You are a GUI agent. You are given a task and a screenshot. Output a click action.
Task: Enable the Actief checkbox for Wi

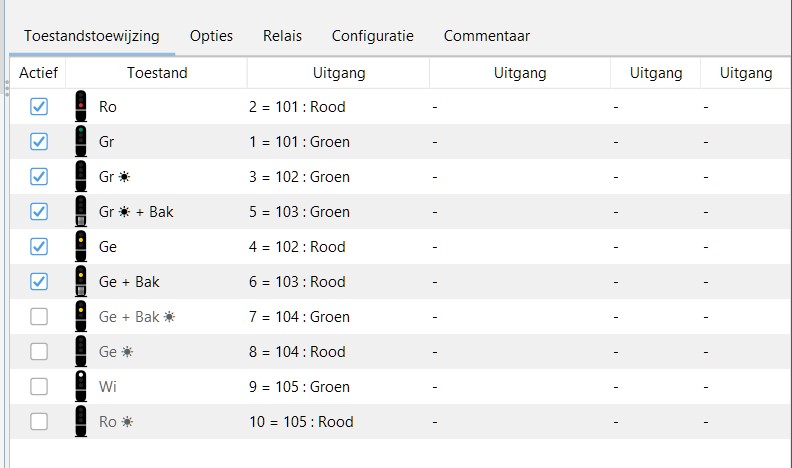click(39, 387)
